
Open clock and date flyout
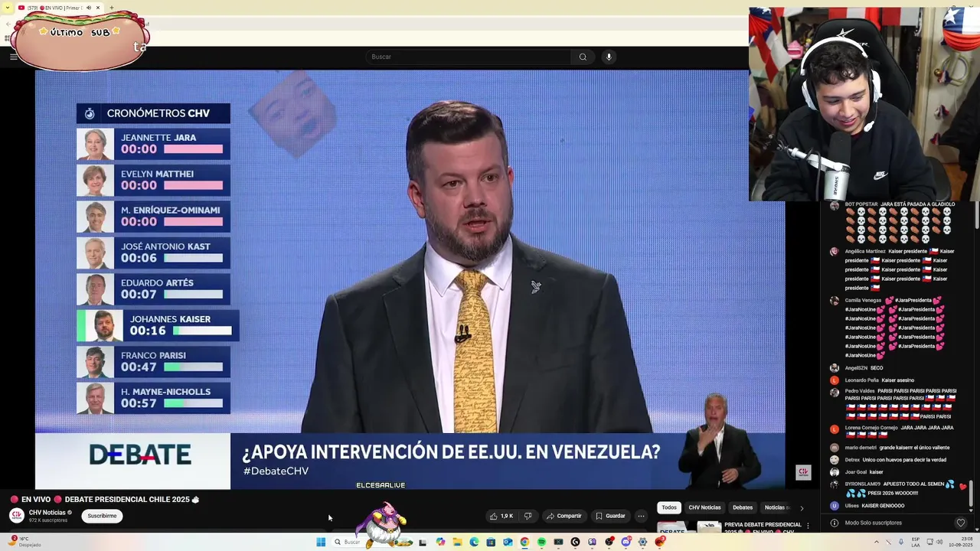coord(961,542)
